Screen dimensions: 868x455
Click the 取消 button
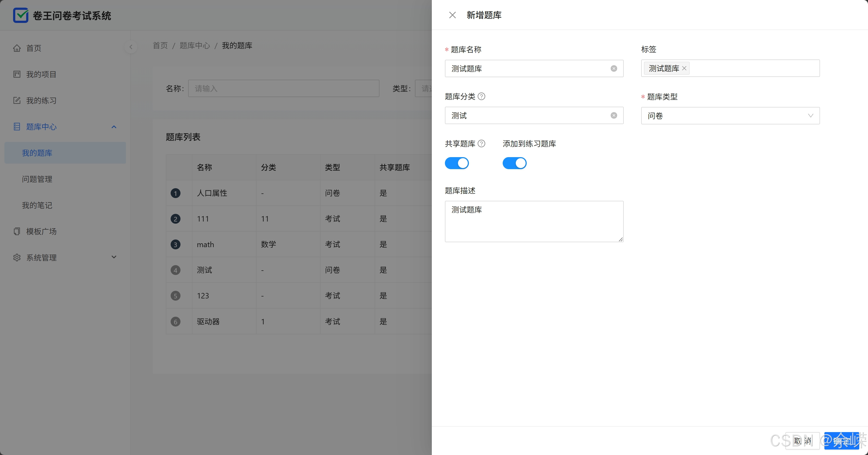point(802,441)
